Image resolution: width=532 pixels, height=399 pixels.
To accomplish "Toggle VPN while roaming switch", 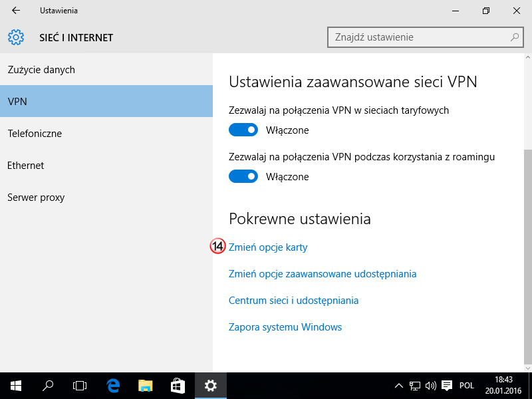I will coord(243,176).
